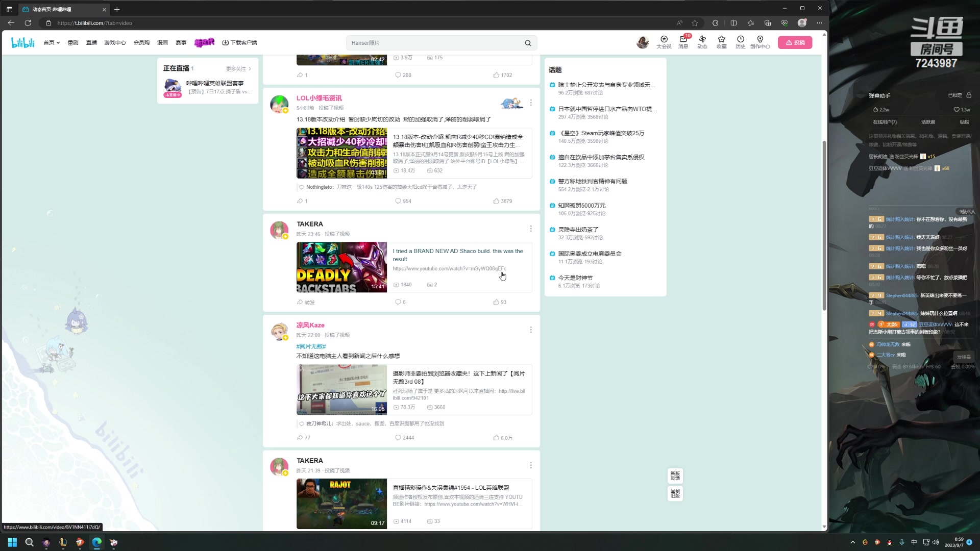The image size is (980, 551).
Task: Open topic 今天是财神节
Action: (x=575, y=278)
